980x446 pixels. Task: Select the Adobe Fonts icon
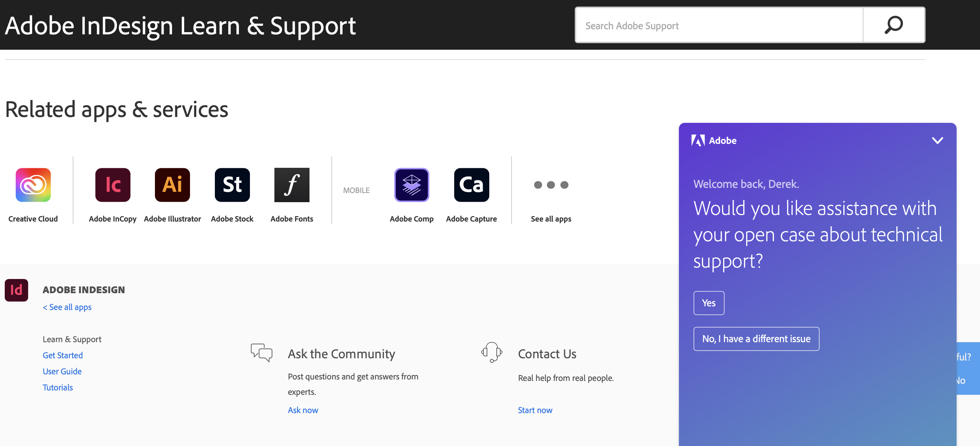point(292,185)
